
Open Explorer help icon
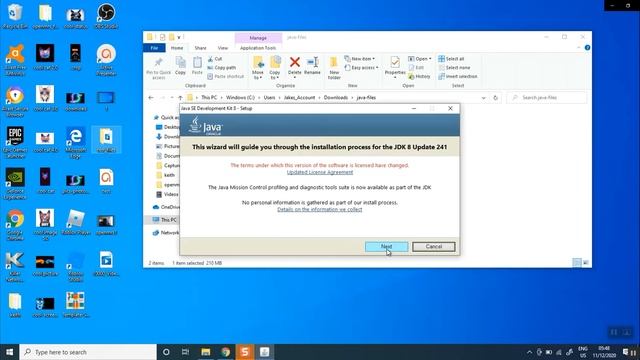click(x=587, y=48)
